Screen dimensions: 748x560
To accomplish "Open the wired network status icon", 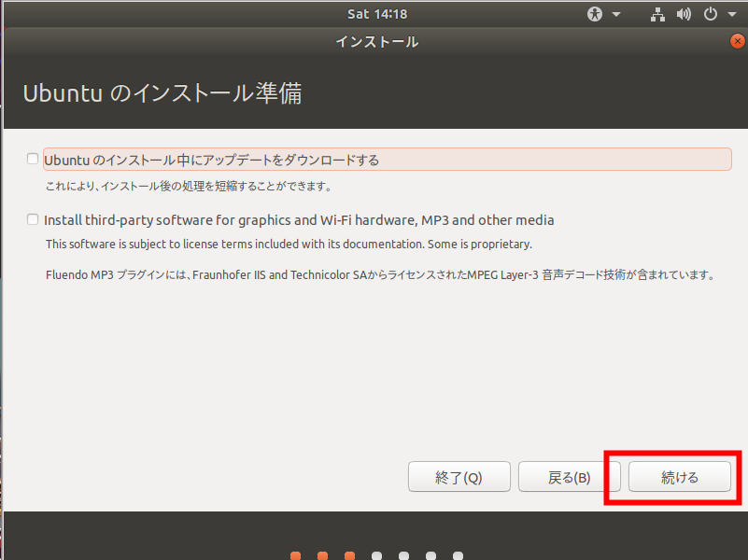I will point(657,14).
